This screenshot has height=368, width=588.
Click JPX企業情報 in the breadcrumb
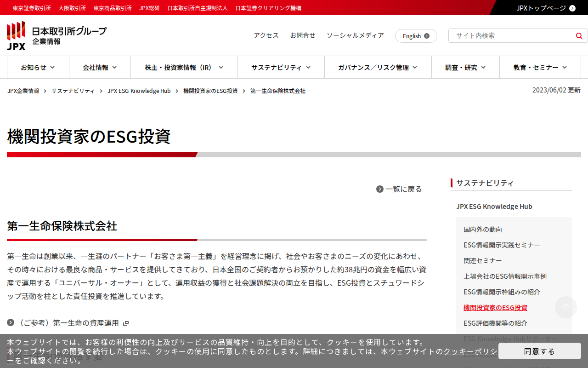[x=23, y=91]
